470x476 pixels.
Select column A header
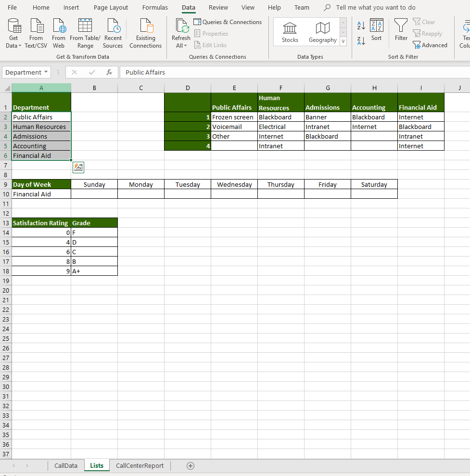pyautogui.click(x=41, y=88)
